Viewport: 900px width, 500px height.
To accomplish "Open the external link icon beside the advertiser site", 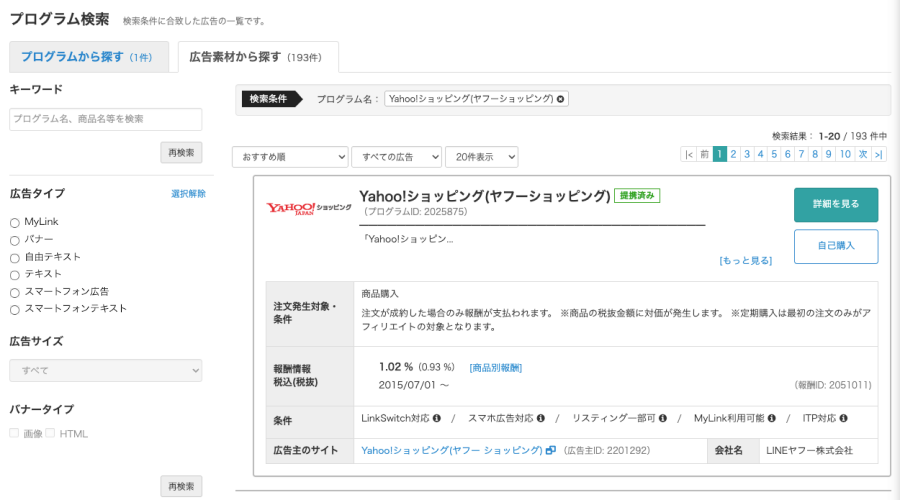I will [x=551, y=451].
